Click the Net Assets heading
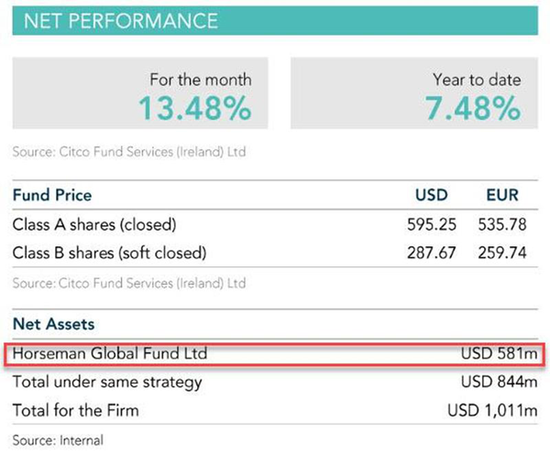Screen dimensions: 550x454 point(54,324)
